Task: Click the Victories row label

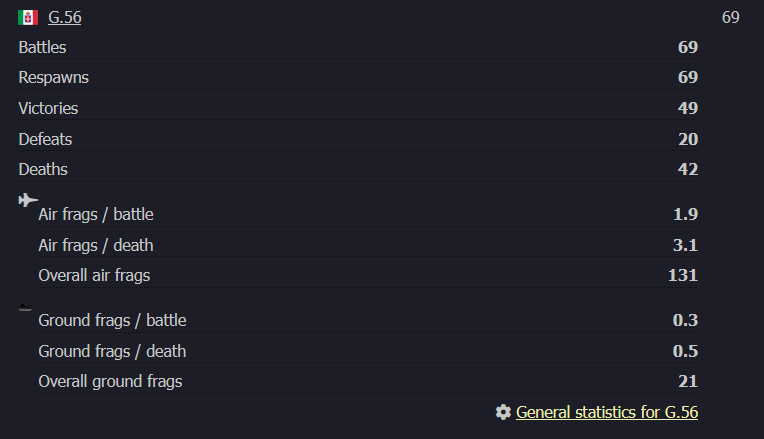Action: [x=48, y=108]
